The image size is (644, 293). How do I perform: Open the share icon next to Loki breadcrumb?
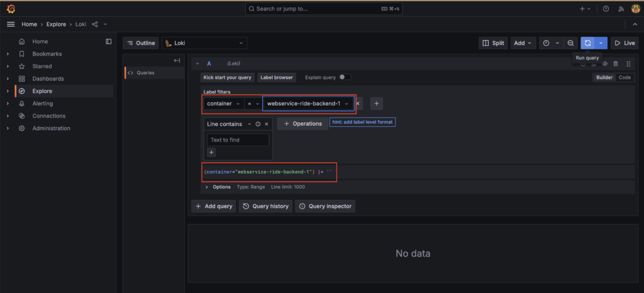(95, 24)
